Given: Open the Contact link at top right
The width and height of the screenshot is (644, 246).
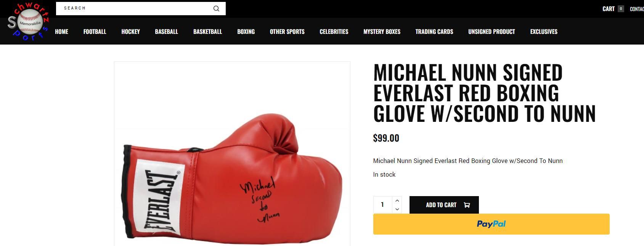Looking at the screenshot, I should pyautogui.click(x=637, y=9).
